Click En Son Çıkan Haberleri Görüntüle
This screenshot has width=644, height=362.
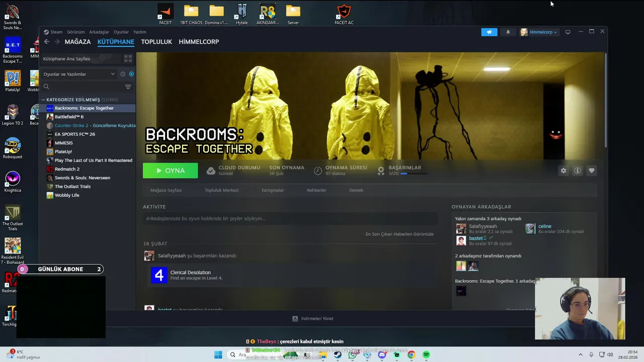(x=399, y=234)
